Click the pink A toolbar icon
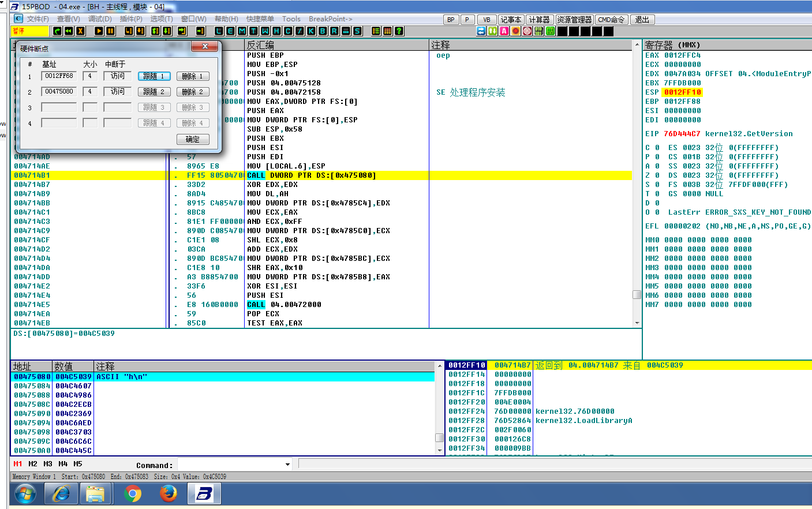 coord(504,31)
